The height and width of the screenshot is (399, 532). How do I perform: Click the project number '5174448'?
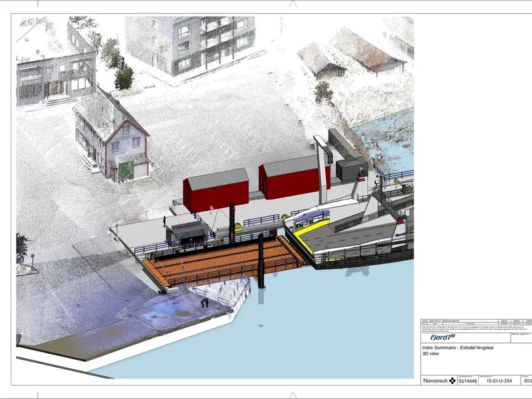468,381
